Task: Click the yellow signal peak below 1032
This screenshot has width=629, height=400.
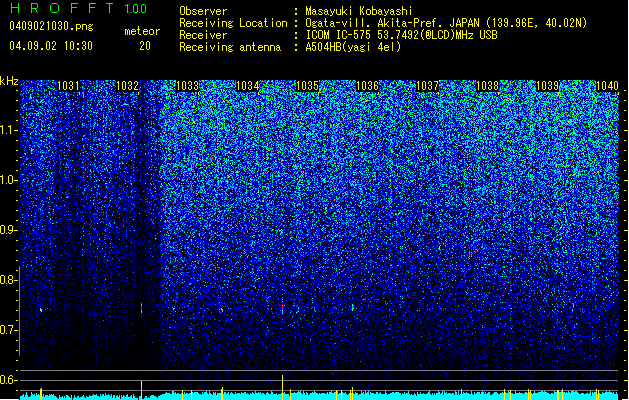Action: [x=141, y=390]
